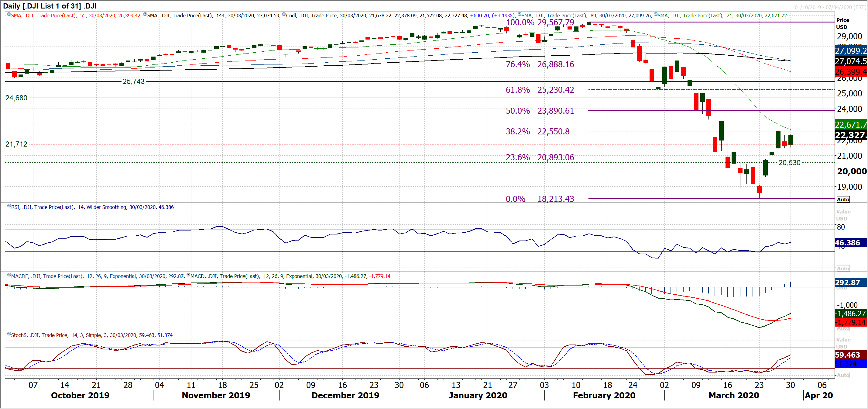Click the red MACD signal tag -1,779.14

click(x=850, y=322)
